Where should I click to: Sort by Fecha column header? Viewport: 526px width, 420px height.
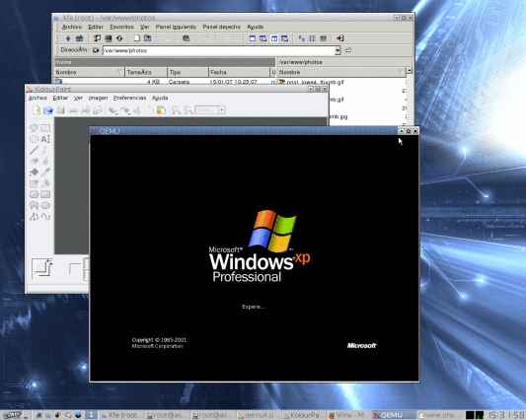pos(239,72)
